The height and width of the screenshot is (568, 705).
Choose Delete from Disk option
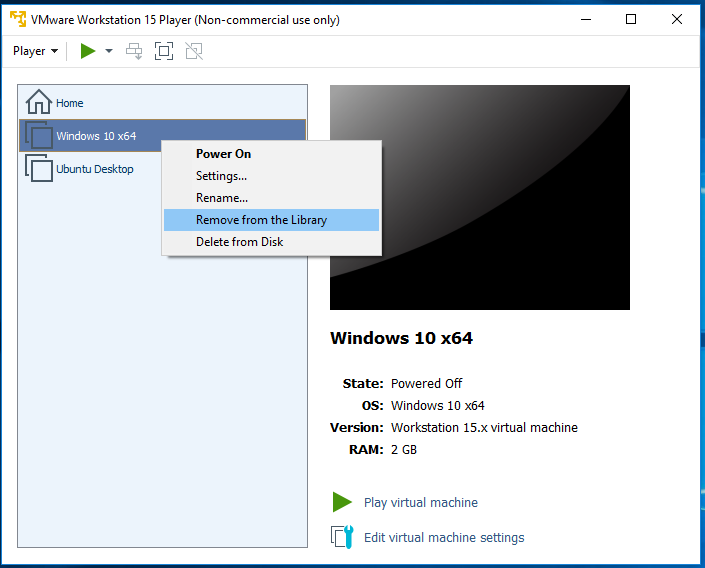tap(271, 242)
